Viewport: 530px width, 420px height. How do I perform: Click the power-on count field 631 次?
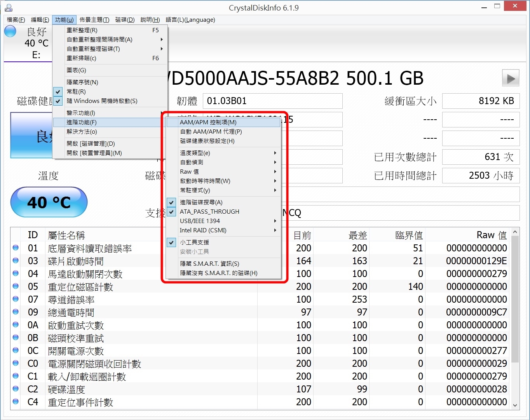point(481,157)
